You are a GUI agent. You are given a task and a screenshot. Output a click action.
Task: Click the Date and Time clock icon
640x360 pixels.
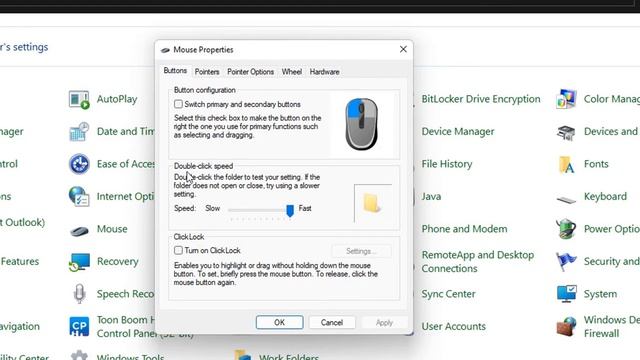79,132
